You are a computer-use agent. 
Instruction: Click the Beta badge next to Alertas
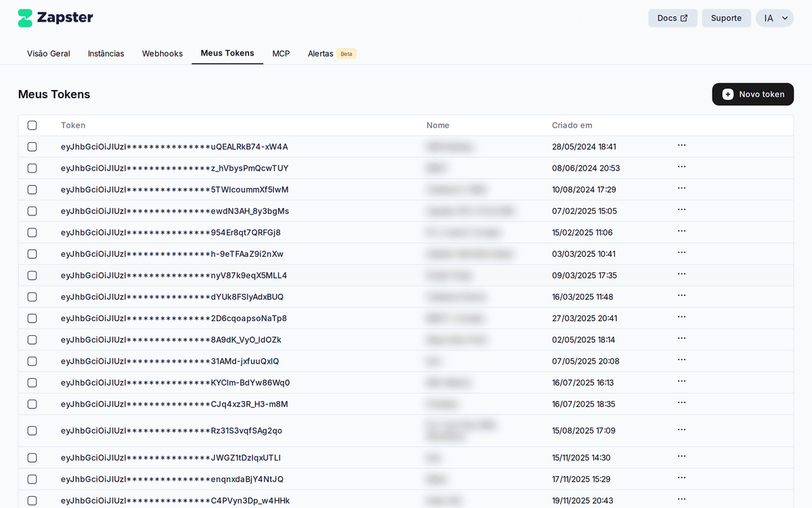point(346,53)
